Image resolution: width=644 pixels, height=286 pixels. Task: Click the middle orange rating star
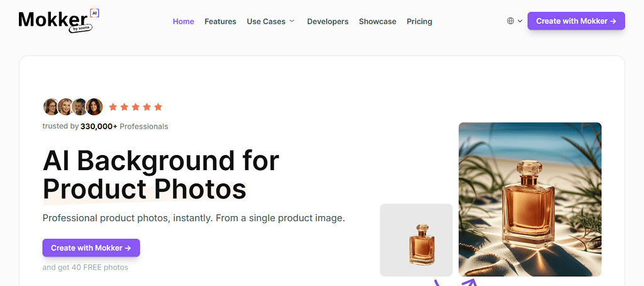[136, 107]
